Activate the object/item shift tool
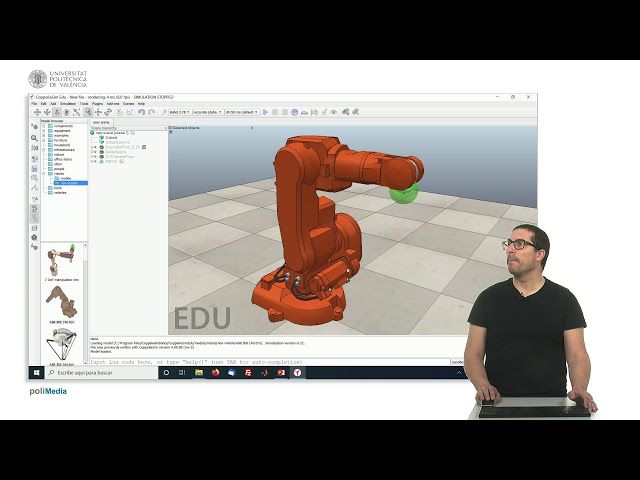640x480 pixels. click(98, 112)
